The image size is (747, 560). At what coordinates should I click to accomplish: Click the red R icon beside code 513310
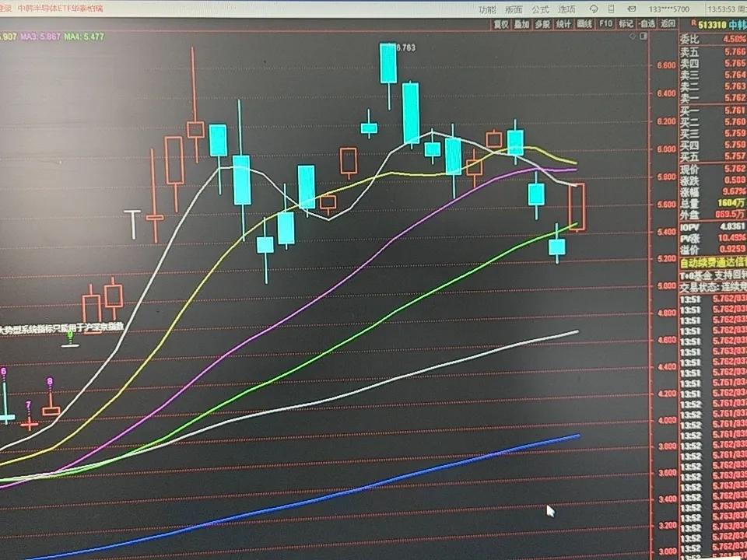(x=693, y=24)
